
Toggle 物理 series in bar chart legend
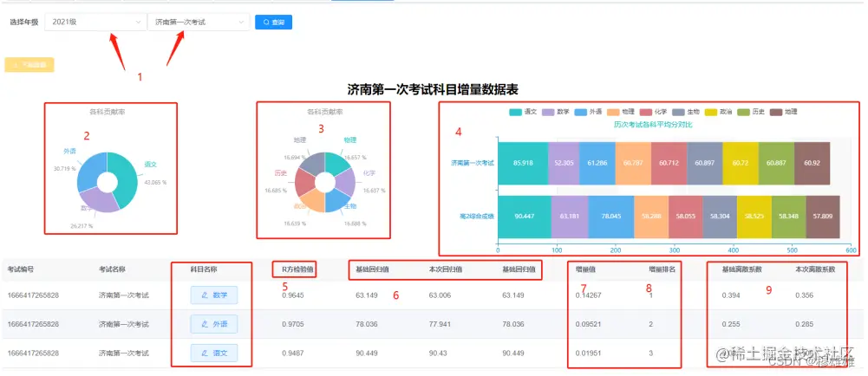click(x=621, y=112)
